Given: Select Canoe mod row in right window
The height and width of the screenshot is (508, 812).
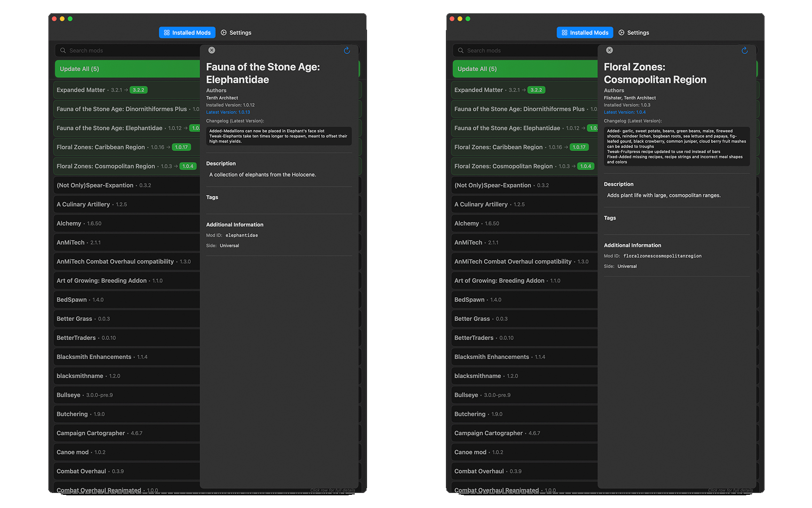Looking at the screenshot, I should [x=524, y=452].
